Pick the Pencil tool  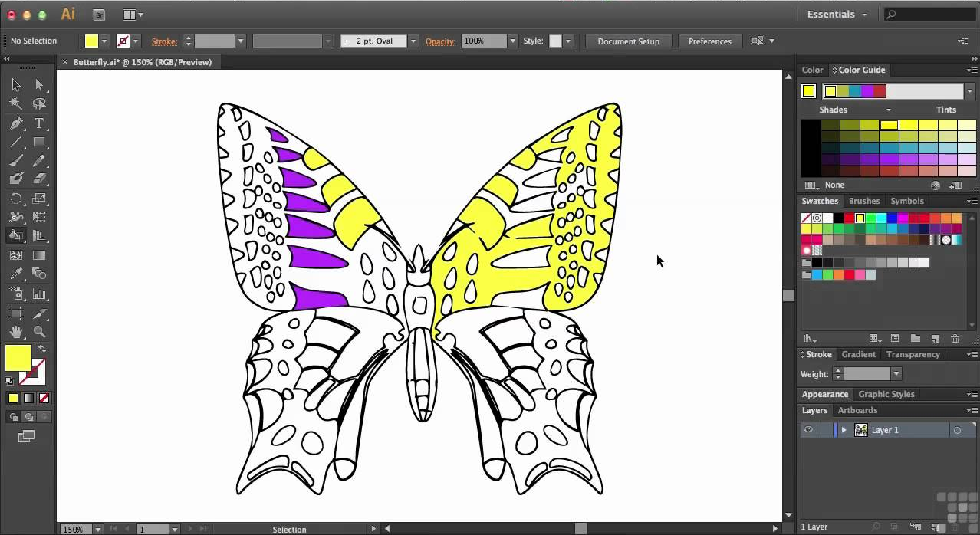click(x=39, y=161)
